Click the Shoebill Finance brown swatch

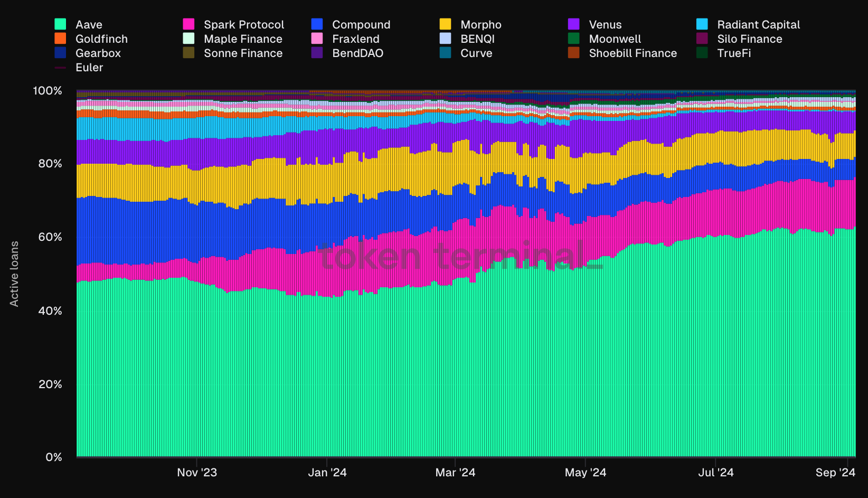point(574,53)
